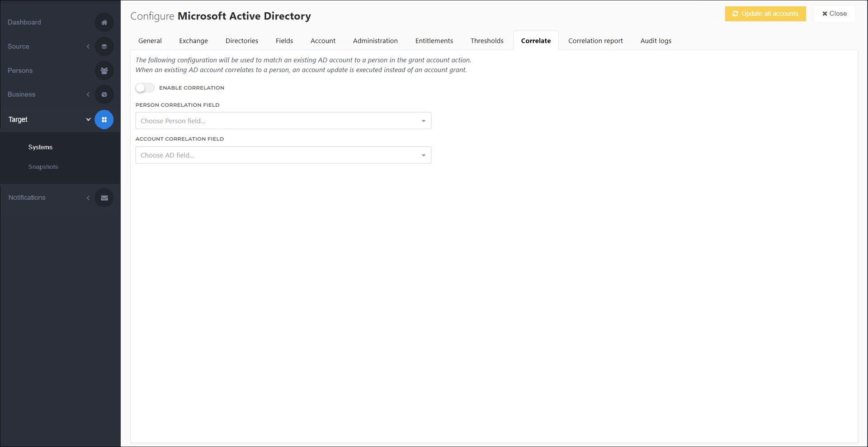Click the X icon beside Close

point(825,14)
